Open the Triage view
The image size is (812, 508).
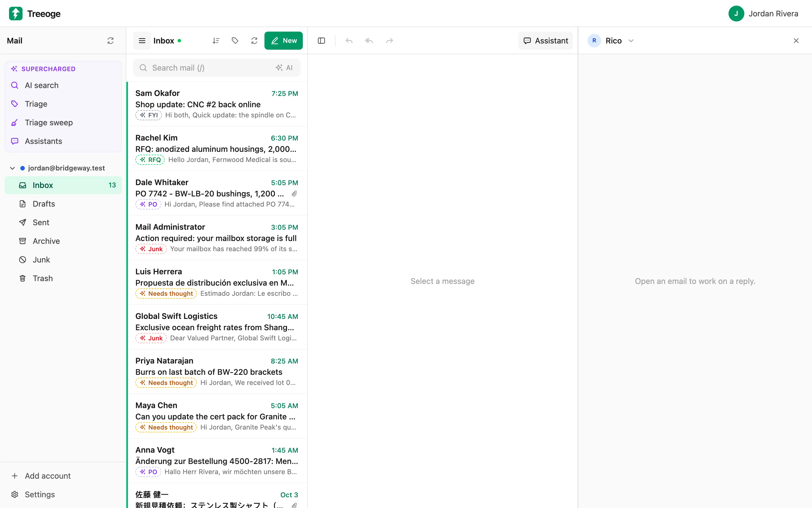click(63, 104)
